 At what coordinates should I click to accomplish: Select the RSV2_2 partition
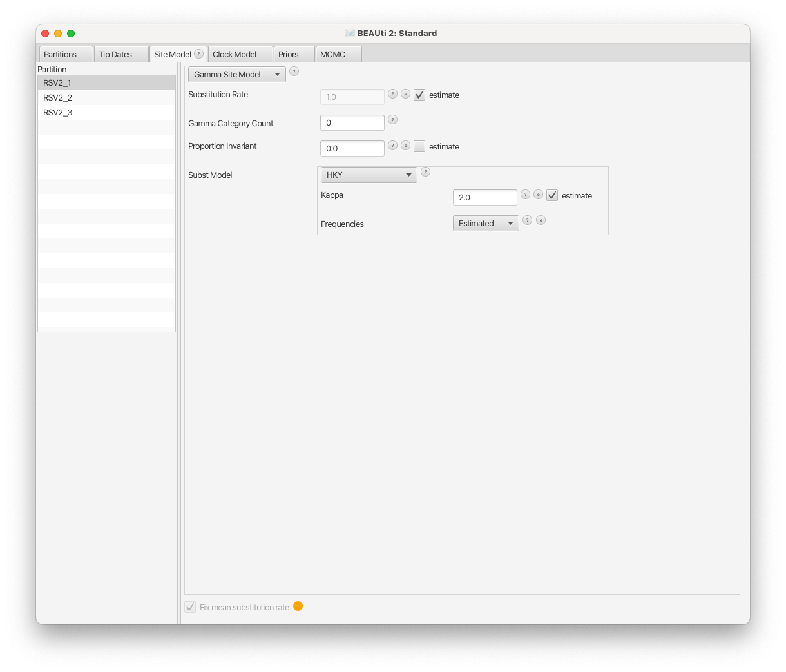106,97
